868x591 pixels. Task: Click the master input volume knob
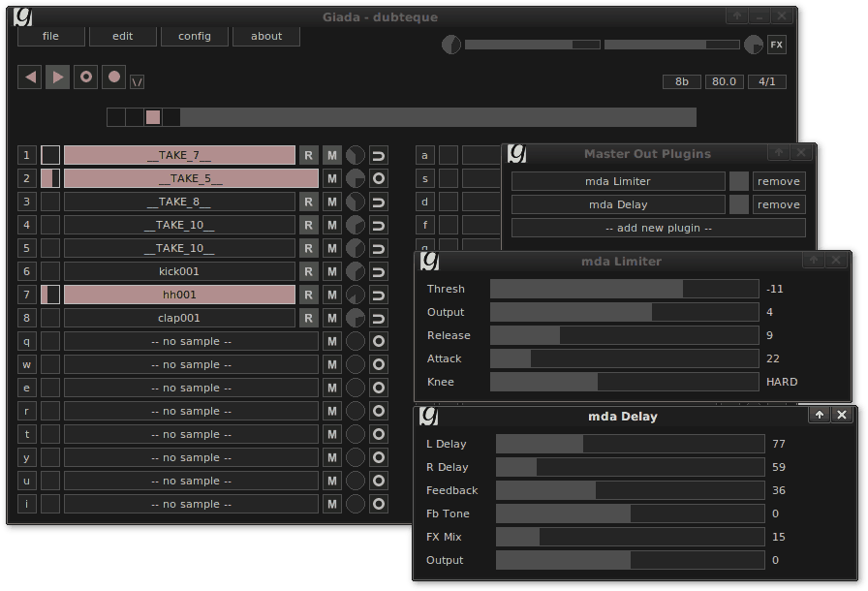click(451, 45)
